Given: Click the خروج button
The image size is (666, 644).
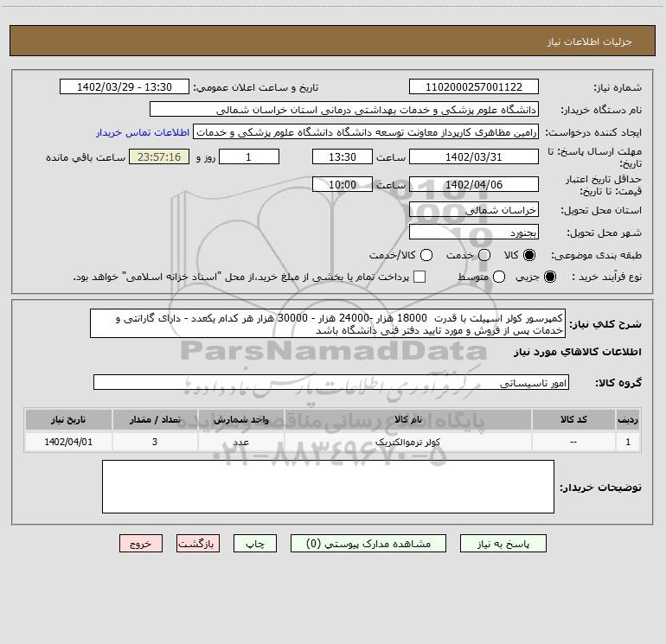Looking at the screenshot, I should click(141, 544).
